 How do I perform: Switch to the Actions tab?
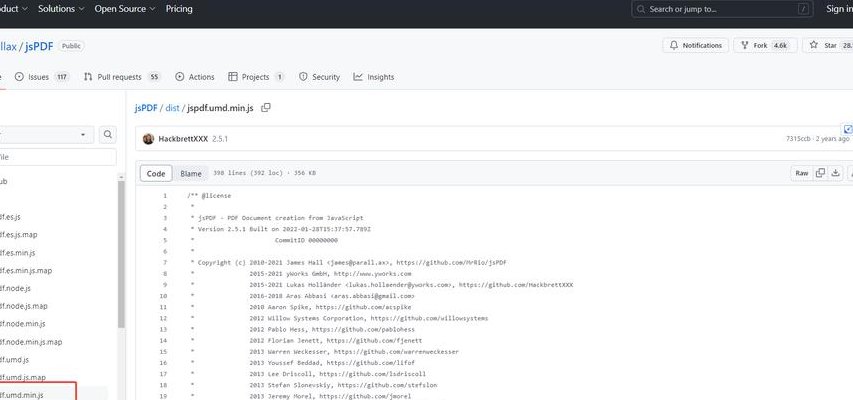[x=195, y=77]
